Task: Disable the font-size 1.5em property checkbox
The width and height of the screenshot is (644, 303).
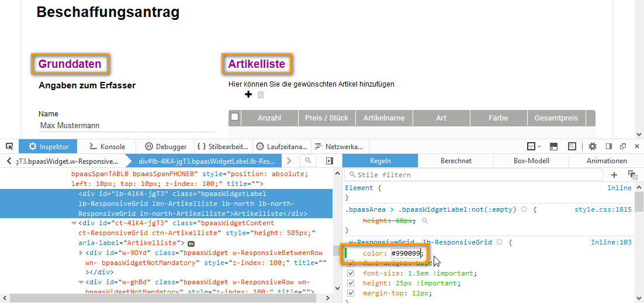Action: point(351,273)
